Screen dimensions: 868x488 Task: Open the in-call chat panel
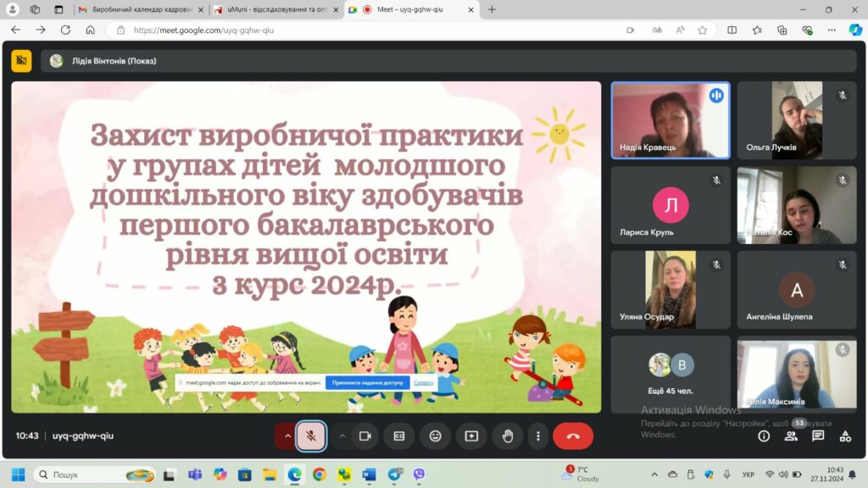[x=818, y=436]
